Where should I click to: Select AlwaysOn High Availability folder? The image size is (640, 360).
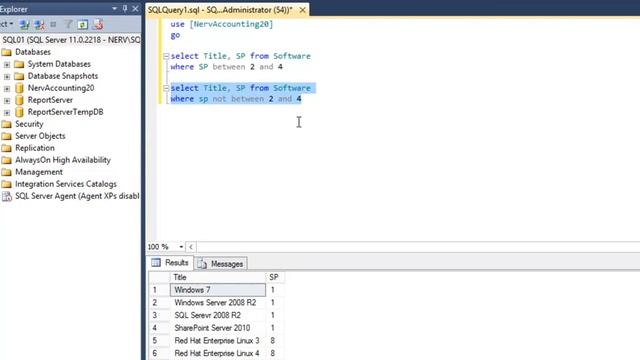pos(63,160)
